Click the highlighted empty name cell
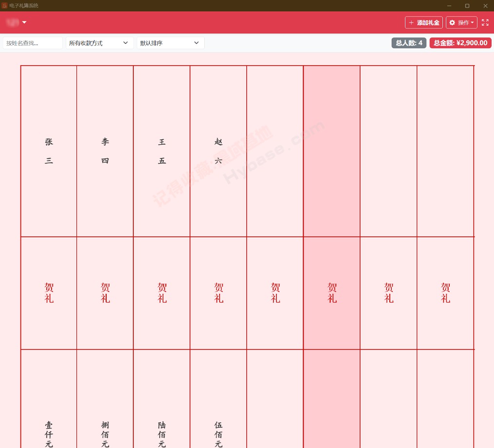Viewport: 494px width, 448px height. pyautogui.click(x=332, y=151)
